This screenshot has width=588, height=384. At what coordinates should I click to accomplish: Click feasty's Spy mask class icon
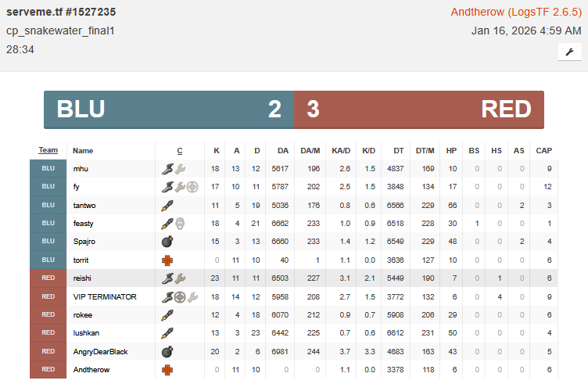point(180,224)
